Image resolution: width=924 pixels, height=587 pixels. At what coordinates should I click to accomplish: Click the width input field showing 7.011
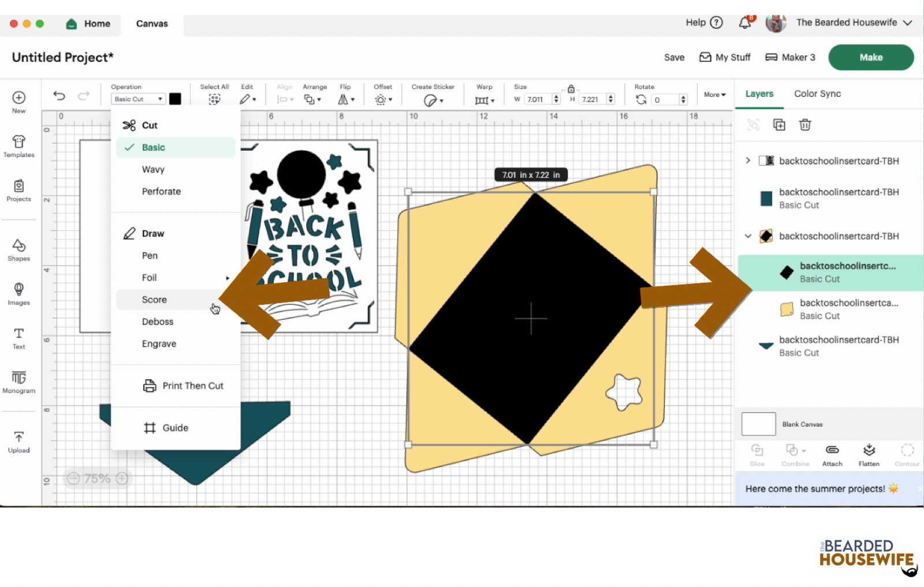[x=536, y=99]
